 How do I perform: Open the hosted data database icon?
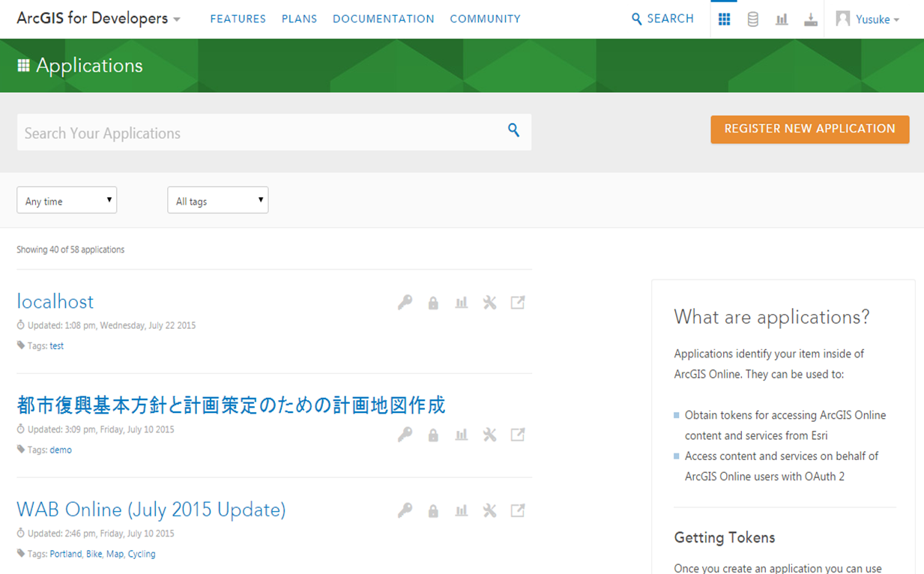pyautogui.click(x=752, y=19)
